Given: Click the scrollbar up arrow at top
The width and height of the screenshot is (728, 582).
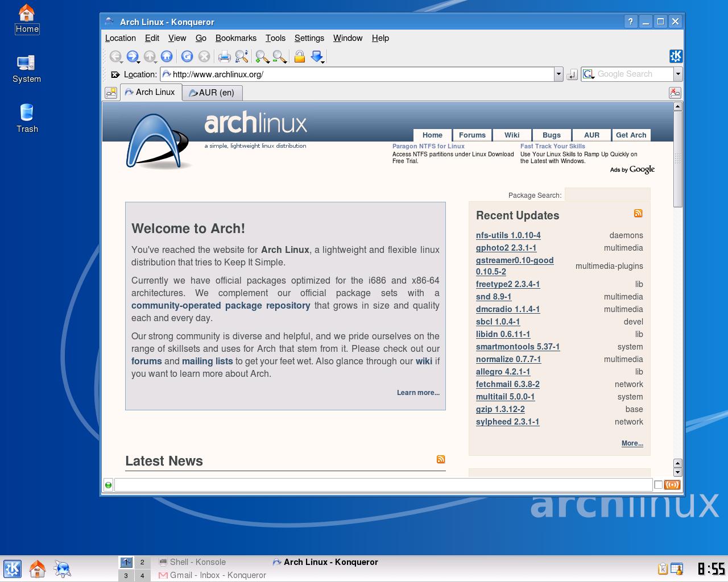Looking at the screenshot, I should [677, 106].
